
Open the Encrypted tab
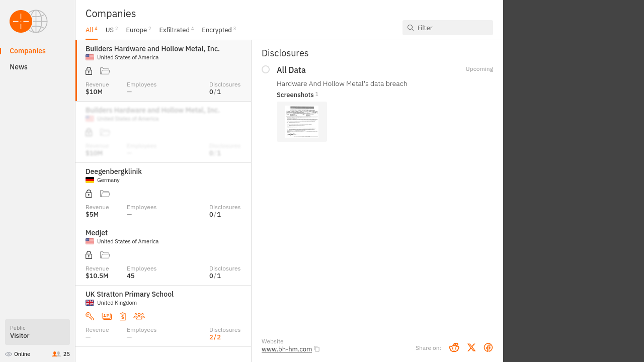tap(217, 30)
